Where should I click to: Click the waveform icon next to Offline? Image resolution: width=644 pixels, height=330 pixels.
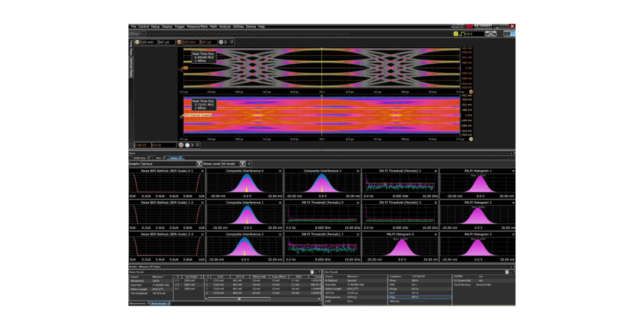pyautogui.click(x=143, y=34)
